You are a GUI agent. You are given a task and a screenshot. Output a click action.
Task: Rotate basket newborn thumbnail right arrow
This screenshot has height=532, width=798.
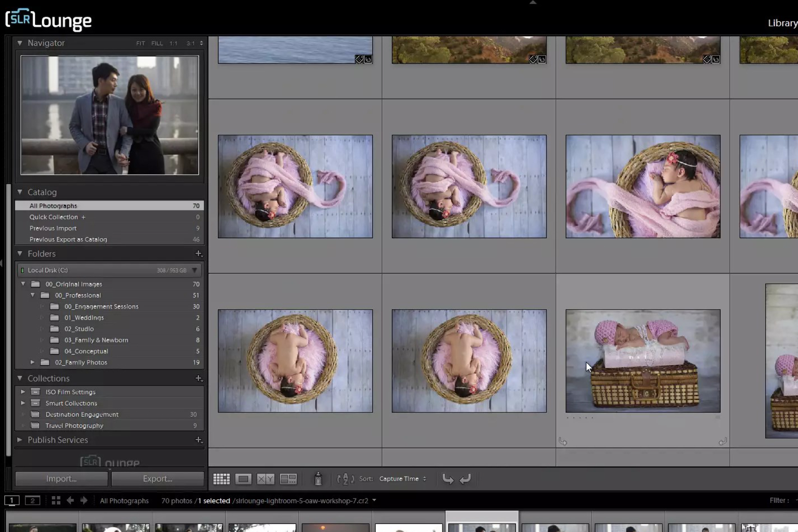(x=723, y=441)
